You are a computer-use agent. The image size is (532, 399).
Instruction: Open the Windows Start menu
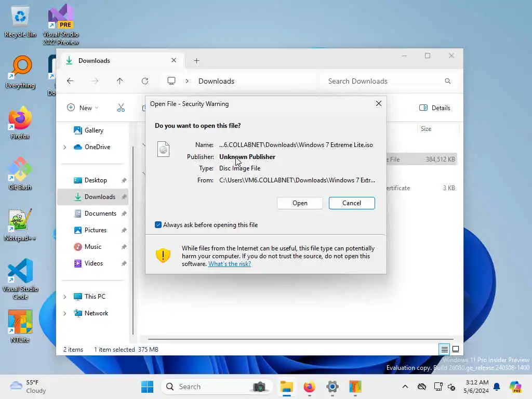(x=147, y=387)
